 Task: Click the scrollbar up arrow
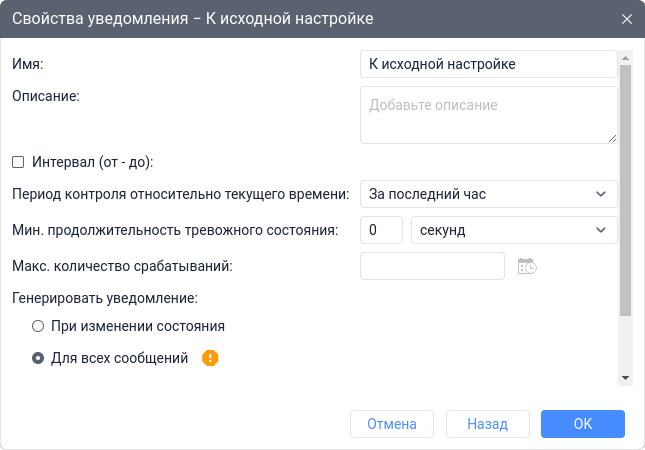[x=626, y=58]
